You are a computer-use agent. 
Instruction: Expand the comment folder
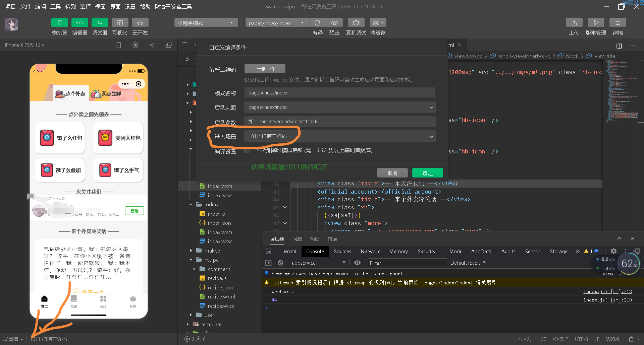[x=195, y=269]
